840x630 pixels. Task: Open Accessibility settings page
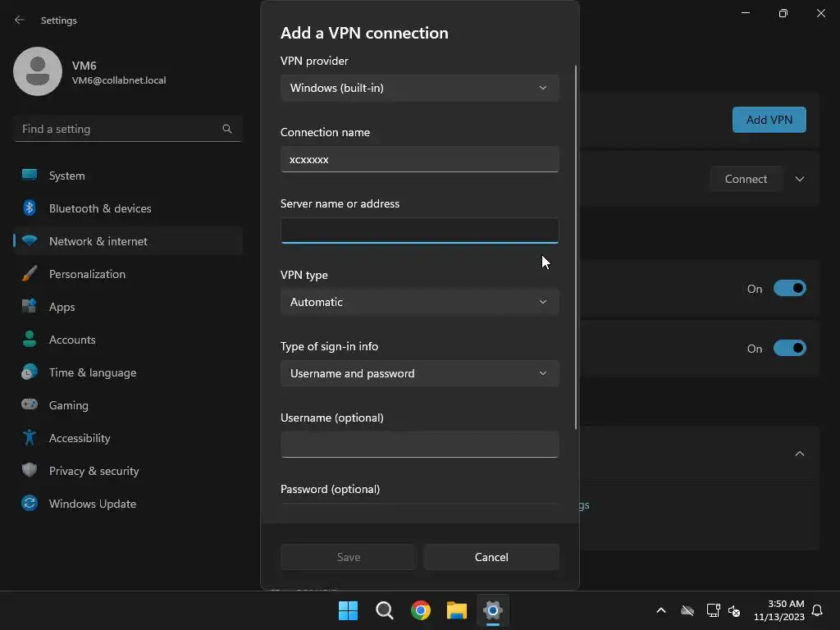pyautogui.click(x=79, y=438)
